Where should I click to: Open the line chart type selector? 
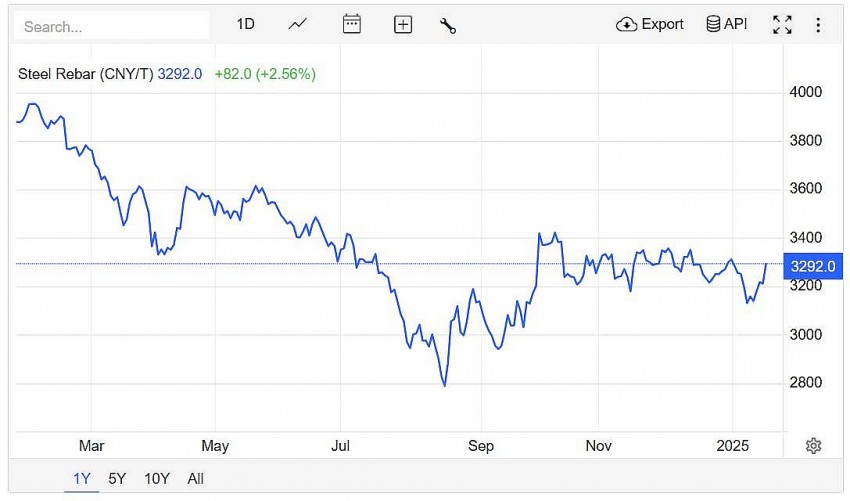click(x=298, y=24)
